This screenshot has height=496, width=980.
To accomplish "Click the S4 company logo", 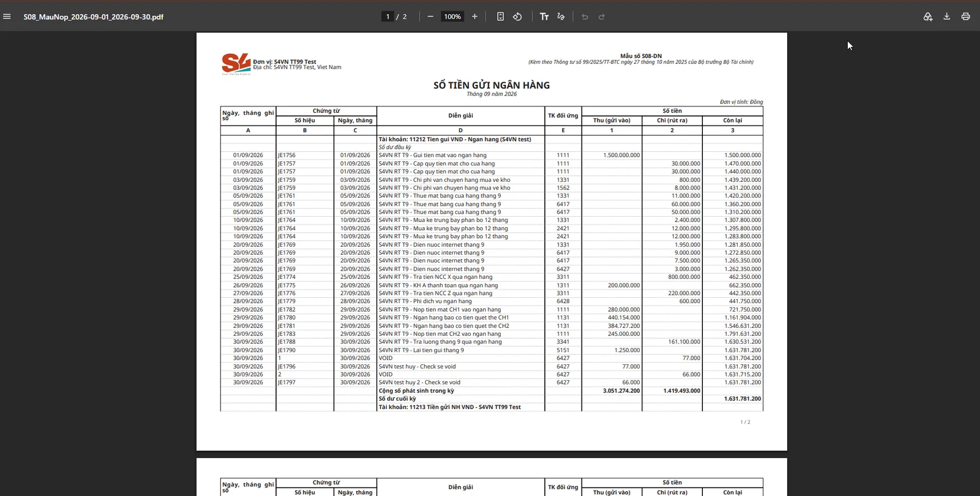I will 236,64.
